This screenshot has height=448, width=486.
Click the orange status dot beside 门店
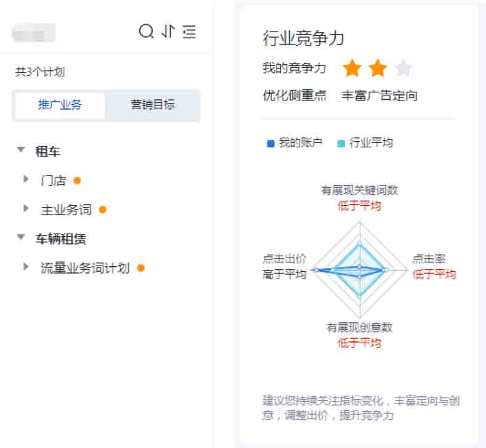tap(77, 181)
